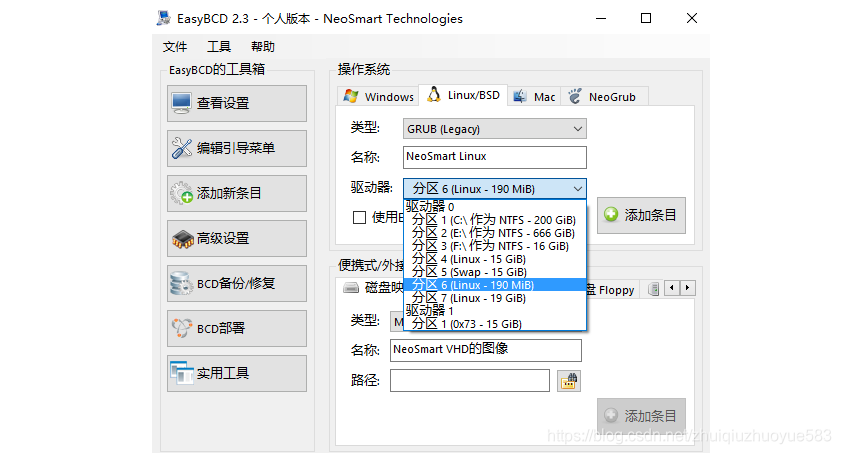Maximize the EasyBCD window
The height and width of the screenshot is (454, 841).
pyautogui.click(x=646, y=18)
